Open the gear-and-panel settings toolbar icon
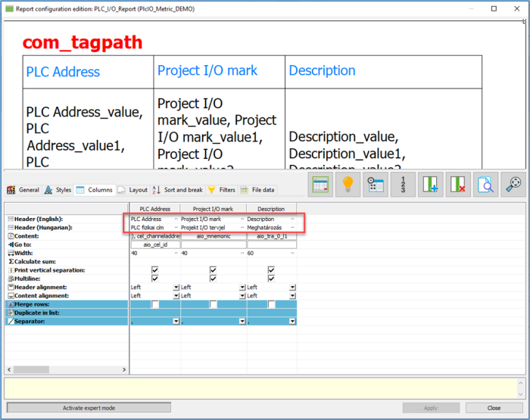 tap(376, 185)
